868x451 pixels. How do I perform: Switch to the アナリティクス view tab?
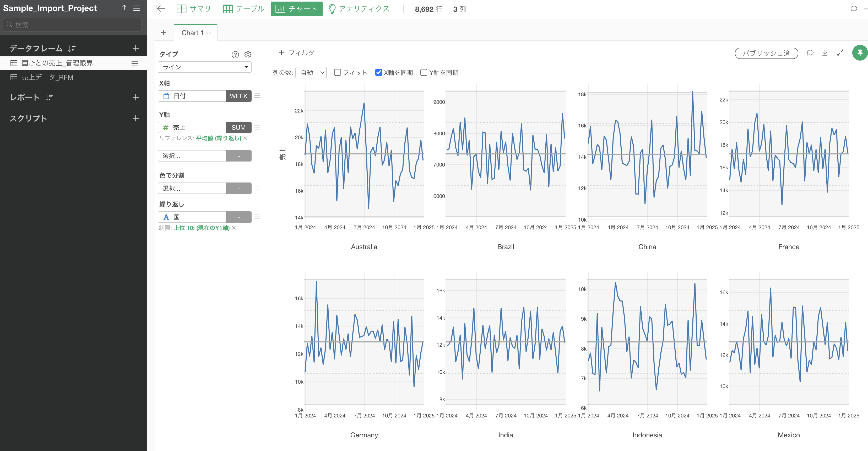click(x=359, y=9)
